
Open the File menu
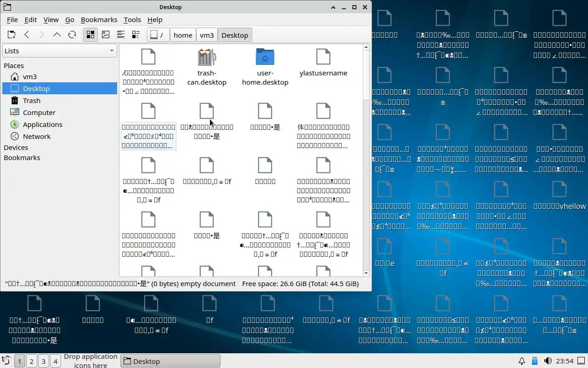[x=12, y=20]
